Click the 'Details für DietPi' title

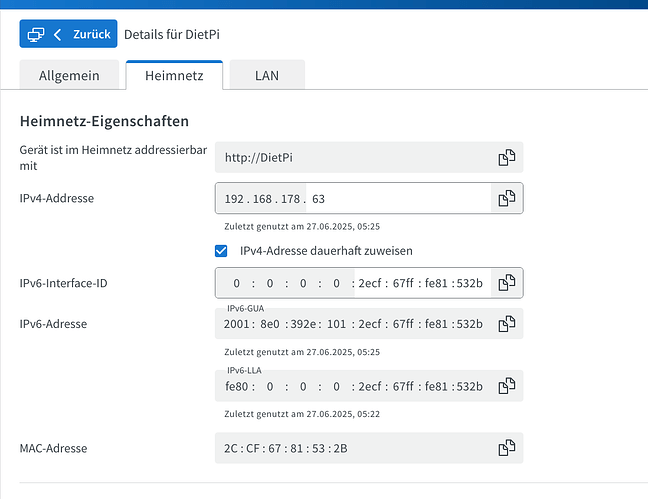click(172, 34)
